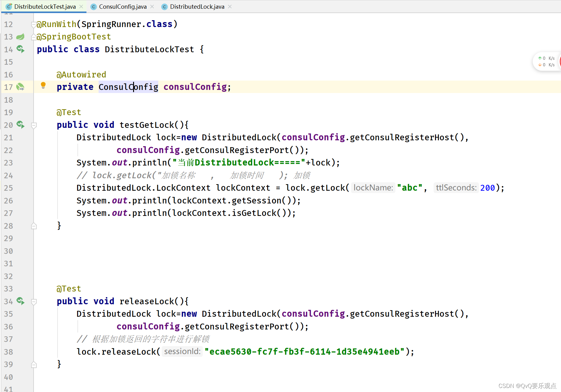Click the session id string "ecae5630-fc7f..."
The image size is (561, 392).
304,352
